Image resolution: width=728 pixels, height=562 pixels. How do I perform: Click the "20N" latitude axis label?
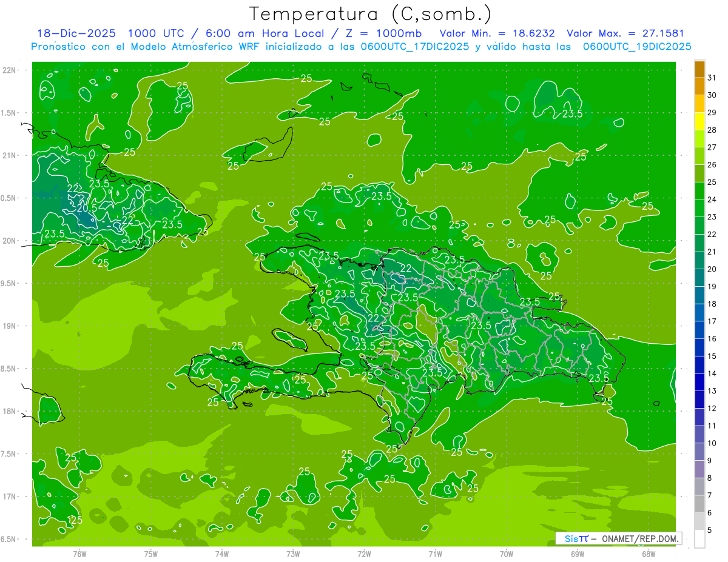click(10, 241)
